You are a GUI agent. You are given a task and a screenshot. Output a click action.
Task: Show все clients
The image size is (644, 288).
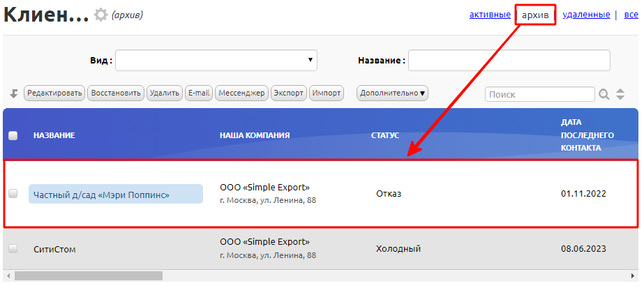coord(631,15)
